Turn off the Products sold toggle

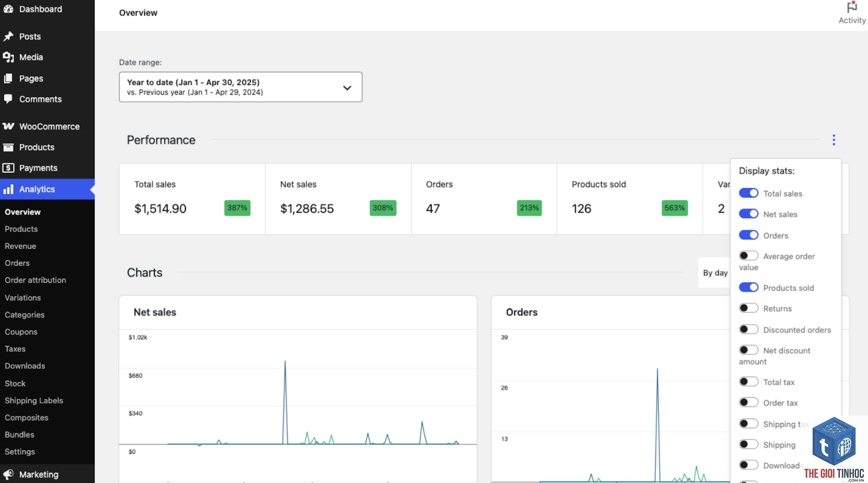pos(749,287)
